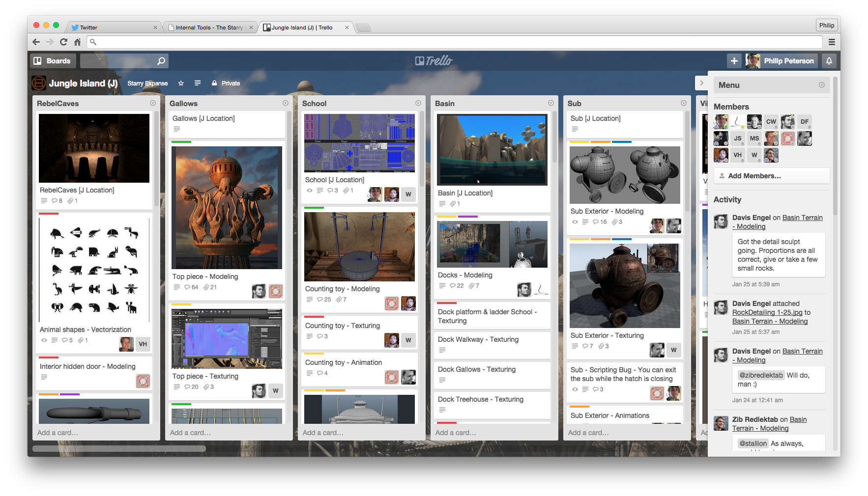
Task: Switch to Internal Tools browser tab
Action: pos(209,28)
